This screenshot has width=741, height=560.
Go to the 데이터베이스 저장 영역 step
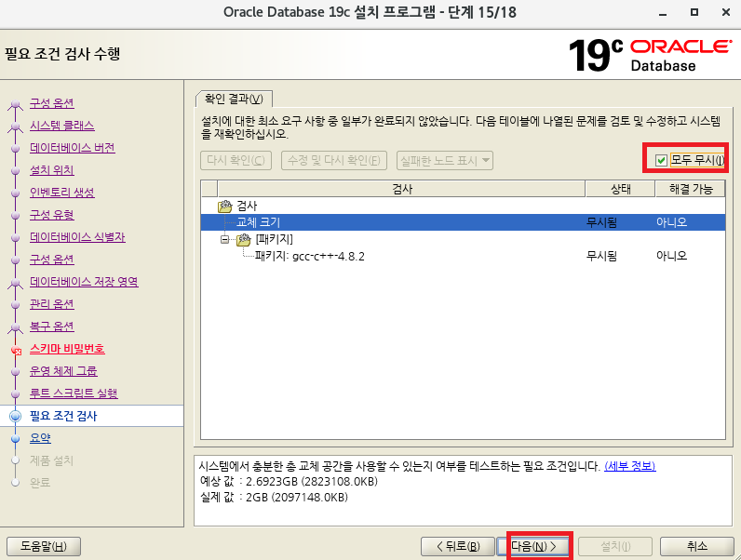coord(84,282)
